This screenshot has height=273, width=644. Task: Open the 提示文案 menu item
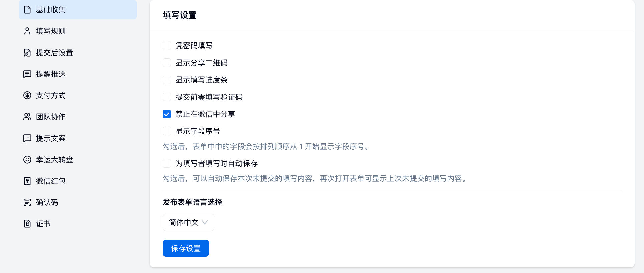coord(51,138)
